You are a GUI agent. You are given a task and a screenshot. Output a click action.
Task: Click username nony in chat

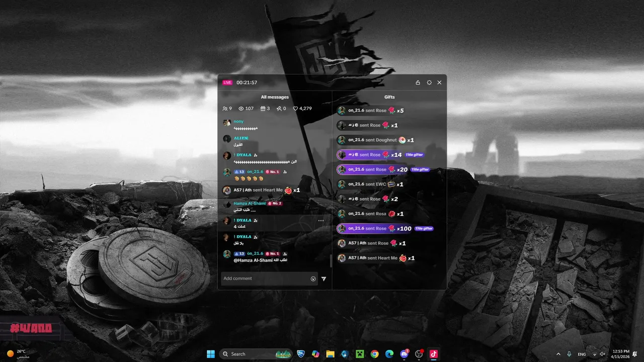coord(238,122)
